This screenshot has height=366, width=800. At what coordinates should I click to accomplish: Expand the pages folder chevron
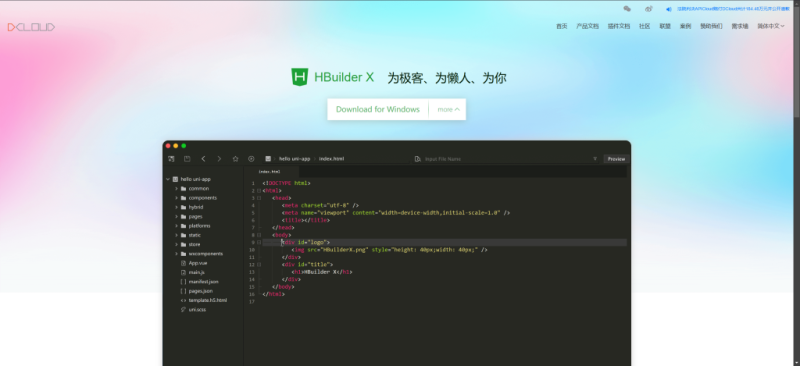(x=177, y=216)
